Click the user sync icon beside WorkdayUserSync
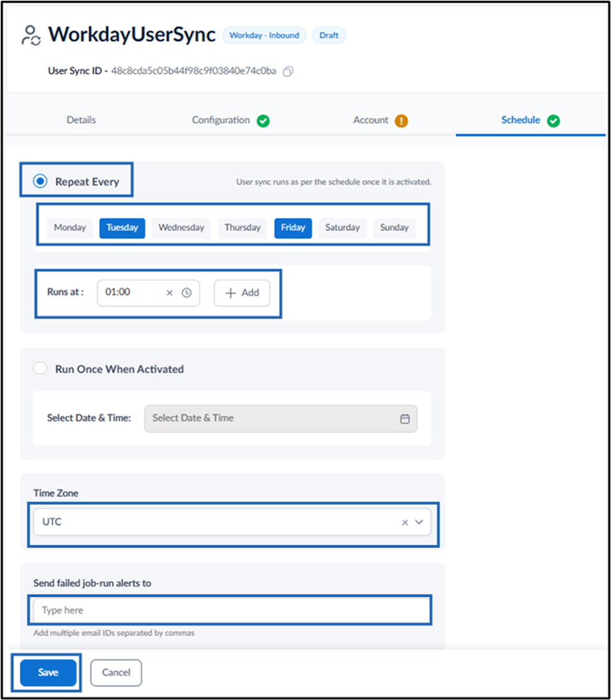Screen dimensions: 611x700 (30, 35)
